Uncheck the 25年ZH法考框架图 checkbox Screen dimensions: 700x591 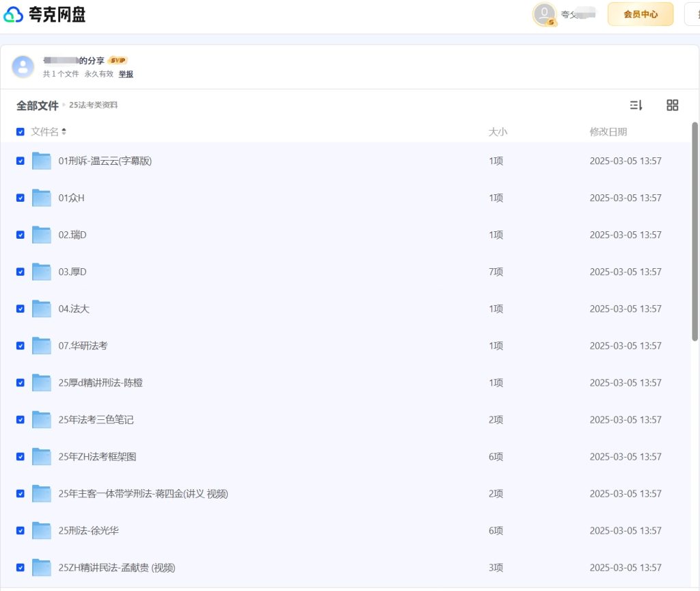pyautogui.click(x=20, y=456)
